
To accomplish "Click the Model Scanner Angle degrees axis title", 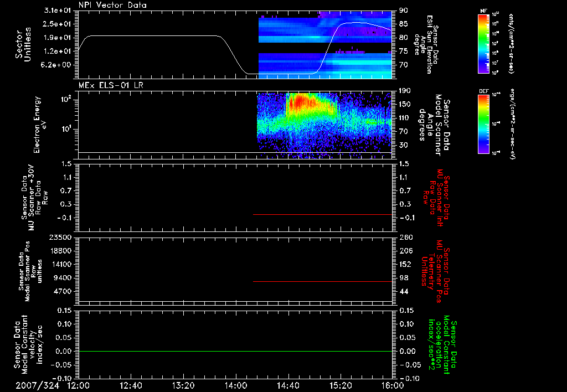I will (434, 125).
